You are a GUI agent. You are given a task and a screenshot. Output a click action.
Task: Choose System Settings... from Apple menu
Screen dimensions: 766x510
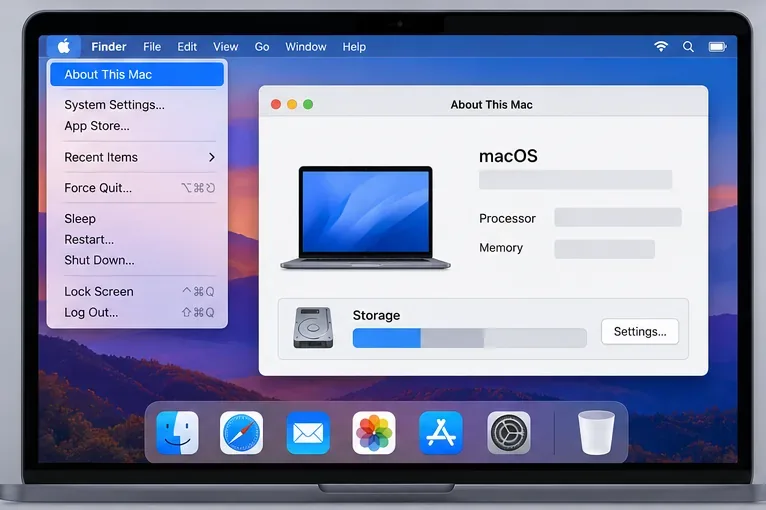pos(137,105)
